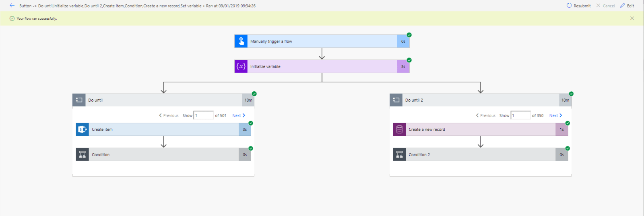Screen dimensions: 644x216
Task: Click the Condition step icon
Action: 83,154
